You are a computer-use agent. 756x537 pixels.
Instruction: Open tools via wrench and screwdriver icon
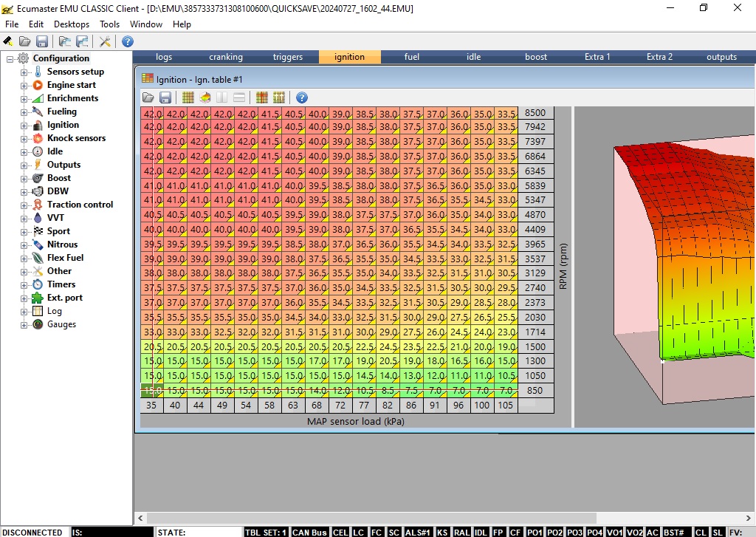(105, 41)
